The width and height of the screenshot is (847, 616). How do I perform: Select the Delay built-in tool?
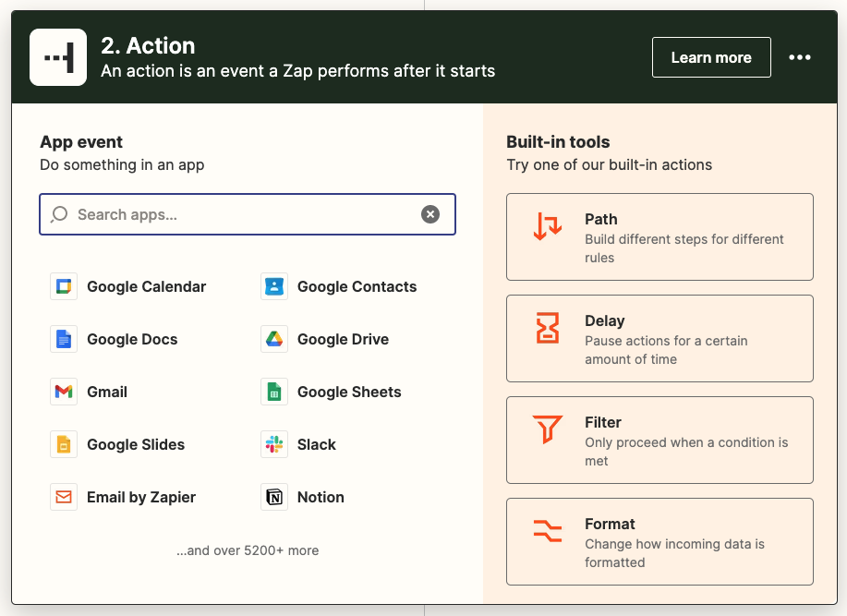(659, 338)
